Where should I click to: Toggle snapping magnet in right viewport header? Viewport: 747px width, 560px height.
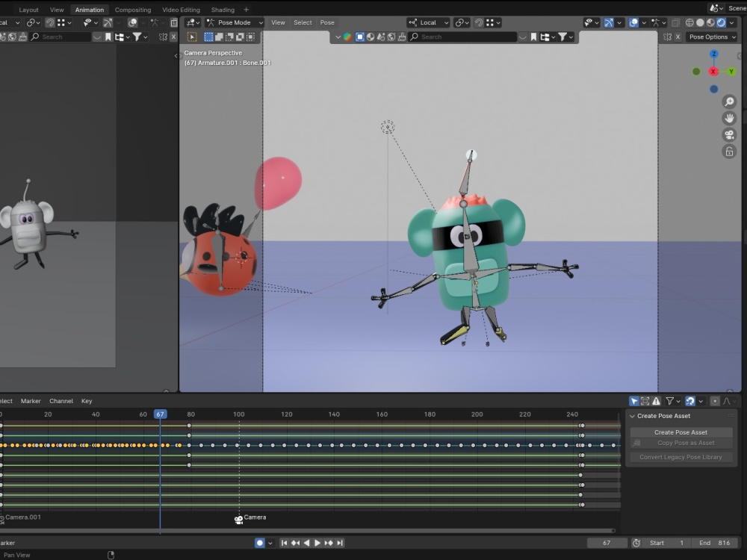(478, 22)
